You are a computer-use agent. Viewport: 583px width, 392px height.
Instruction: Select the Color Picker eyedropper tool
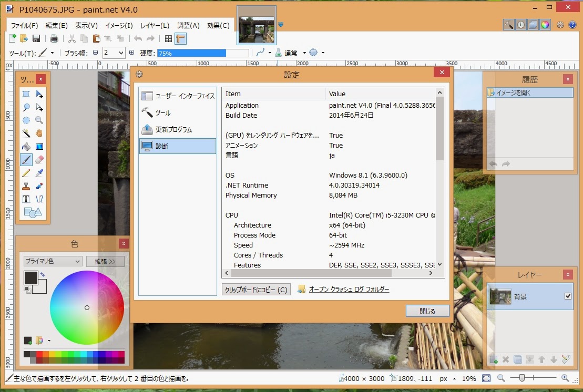pyautogui.click(x=39, y=173)
